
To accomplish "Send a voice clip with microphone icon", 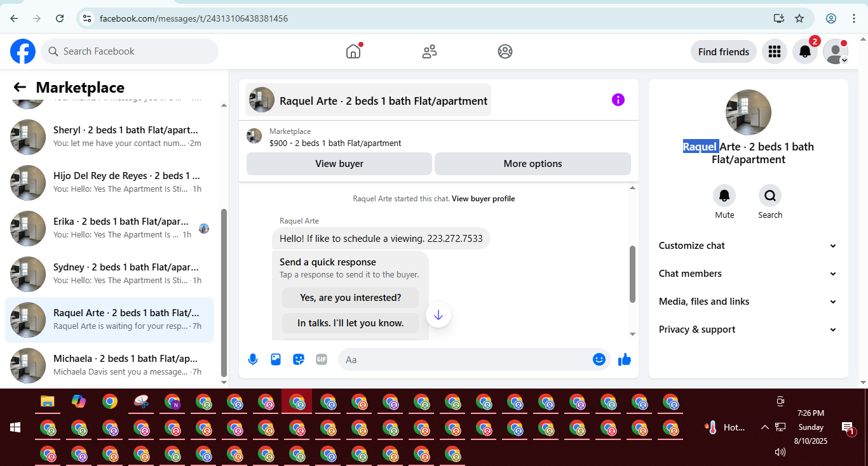I will 253,359.
